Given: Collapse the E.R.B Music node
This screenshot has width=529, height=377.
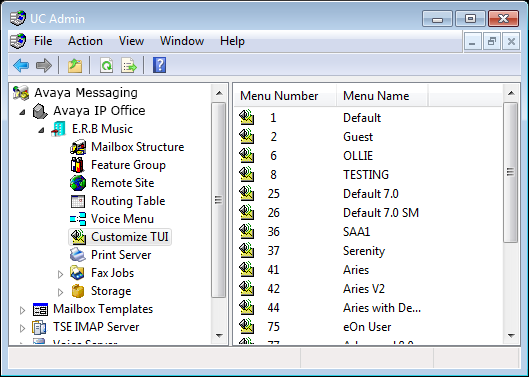Looking at the screenshot, I should [x=41, y=130].
